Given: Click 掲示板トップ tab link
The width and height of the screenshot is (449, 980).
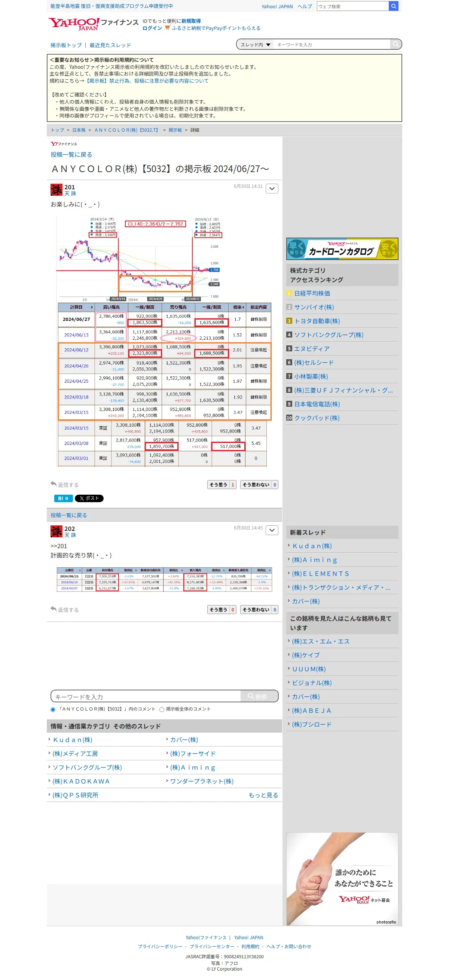Looking at the screenshot, I should [66, 45].
